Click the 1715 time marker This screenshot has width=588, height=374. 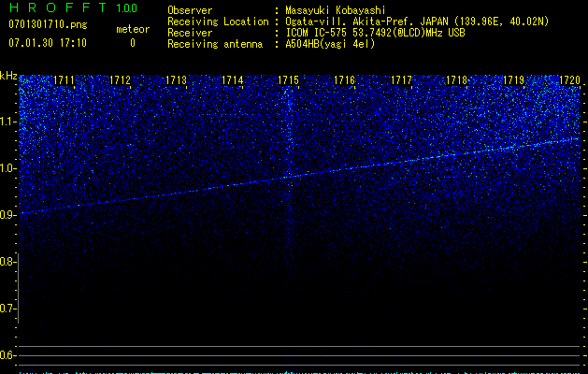288,80
